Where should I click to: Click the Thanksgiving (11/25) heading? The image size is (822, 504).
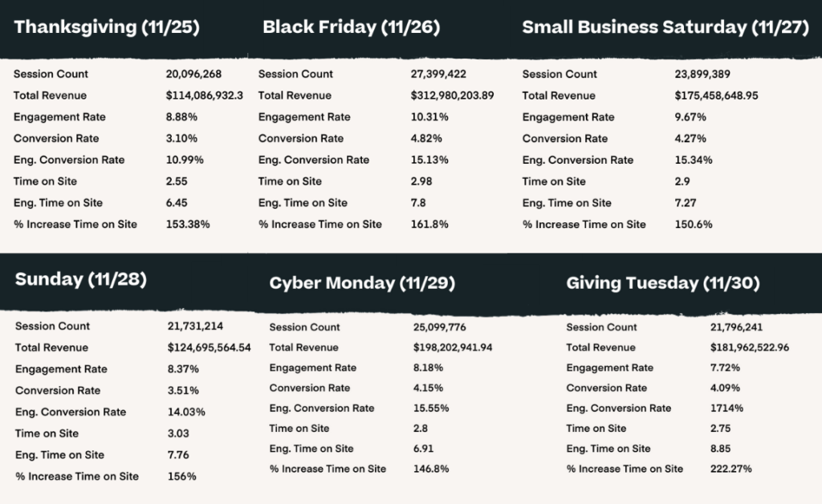107,27
